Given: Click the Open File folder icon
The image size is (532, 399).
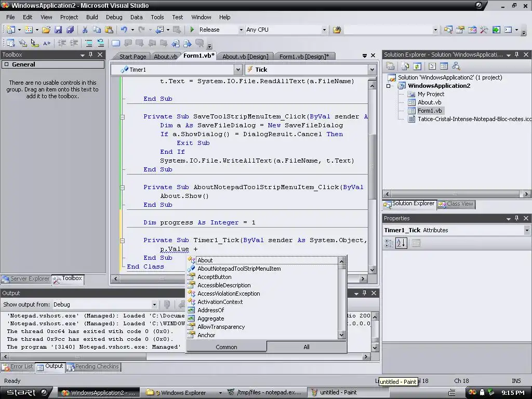Looking at the screenshot, I should (46, 30).
